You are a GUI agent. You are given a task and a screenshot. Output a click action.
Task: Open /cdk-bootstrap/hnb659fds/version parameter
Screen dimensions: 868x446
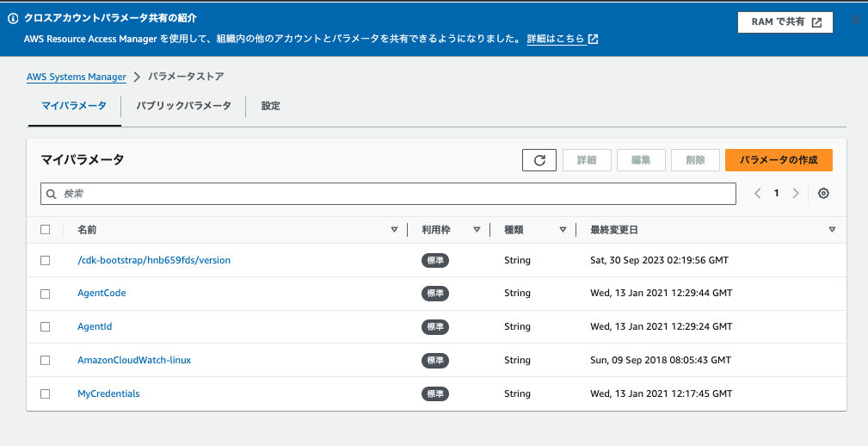(x=154, y=260)
